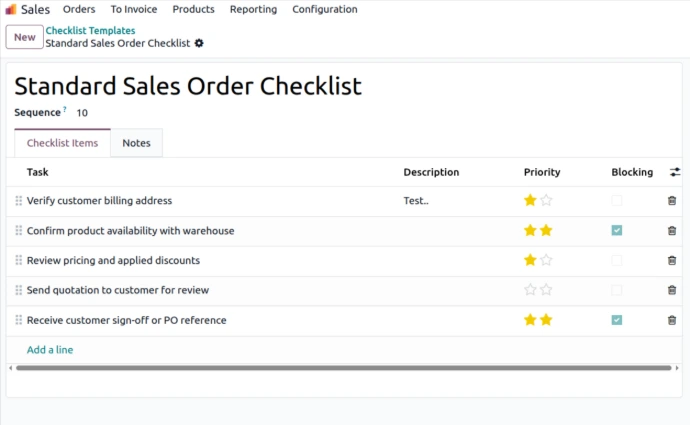Delete the Verify customer billing address row
The width and height of the screenshot is (690, 425).
[x=672, y=201]
